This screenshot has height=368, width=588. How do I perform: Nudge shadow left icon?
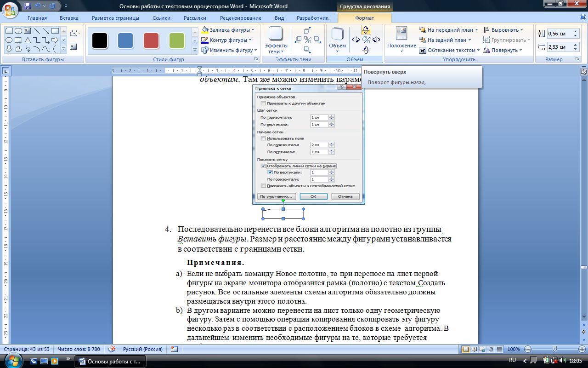click(298, 40)
